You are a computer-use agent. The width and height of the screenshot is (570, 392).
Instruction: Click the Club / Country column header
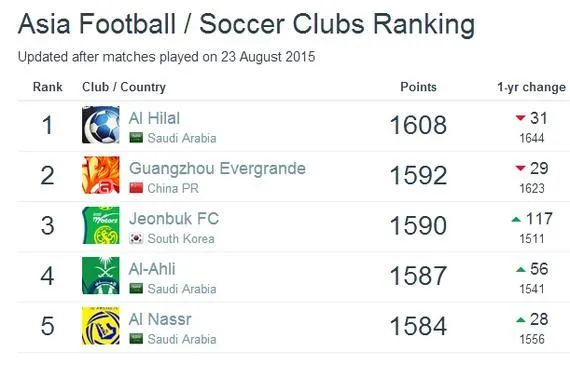point(124,87)
